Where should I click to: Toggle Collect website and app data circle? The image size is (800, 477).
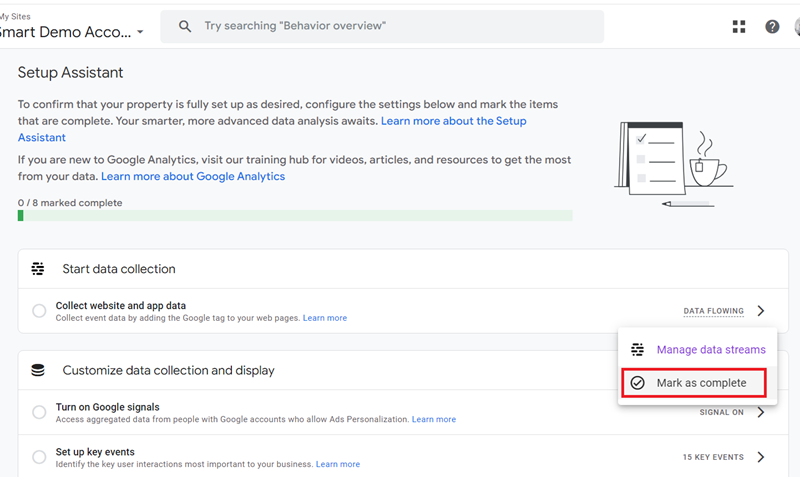(39, 311)
